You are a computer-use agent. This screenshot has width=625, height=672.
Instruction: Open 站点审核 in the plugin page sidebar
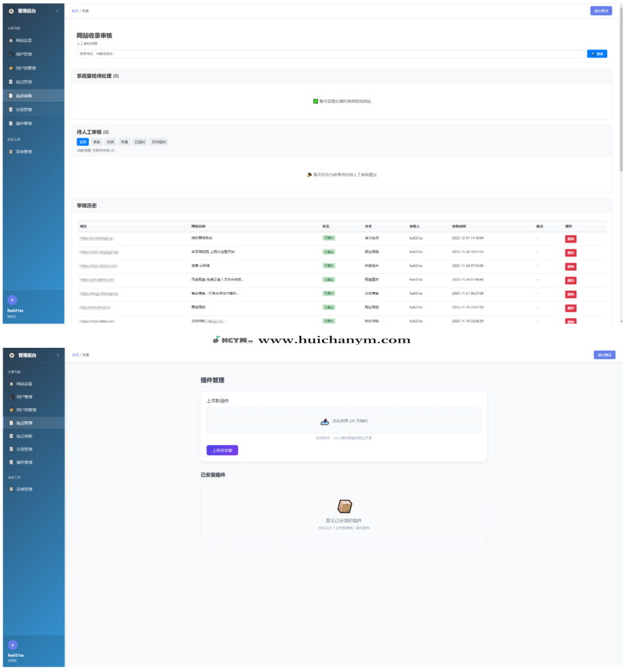click(24, 436)
